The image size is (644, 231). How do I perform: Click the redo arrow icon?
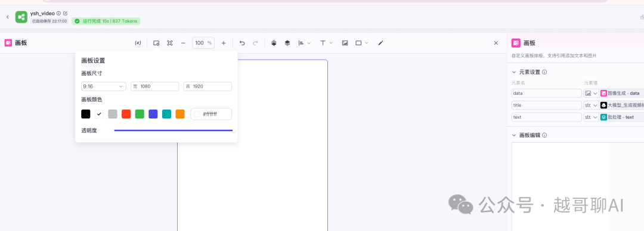(255, 43)
